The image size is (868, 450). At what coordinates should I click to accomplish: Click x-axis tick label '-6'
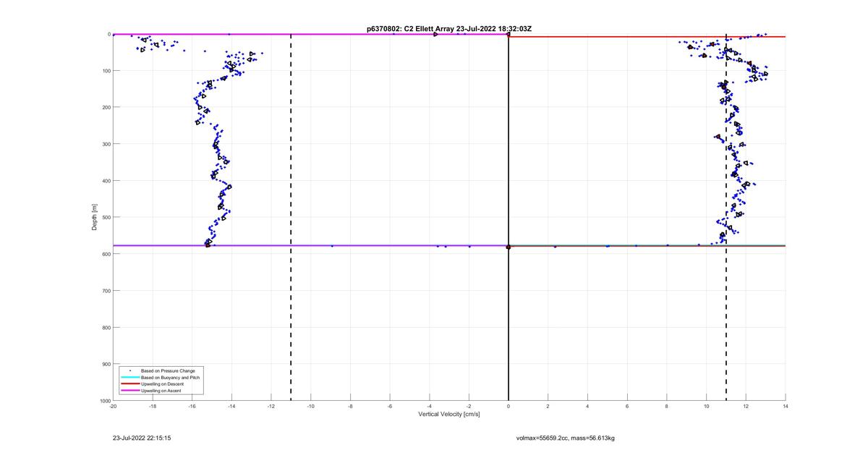[x=390, y=407]
